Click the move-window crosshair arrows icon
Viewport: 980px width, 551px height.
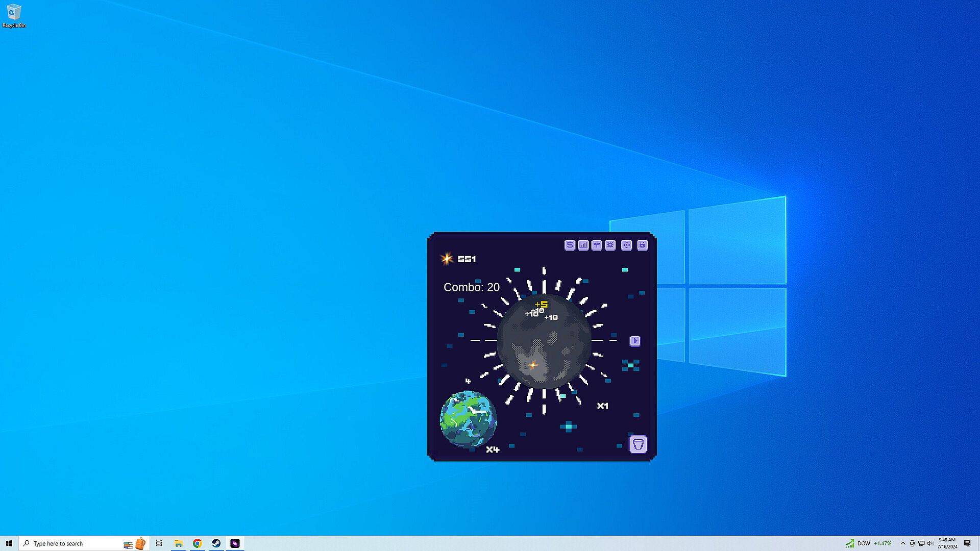[626, 245]
